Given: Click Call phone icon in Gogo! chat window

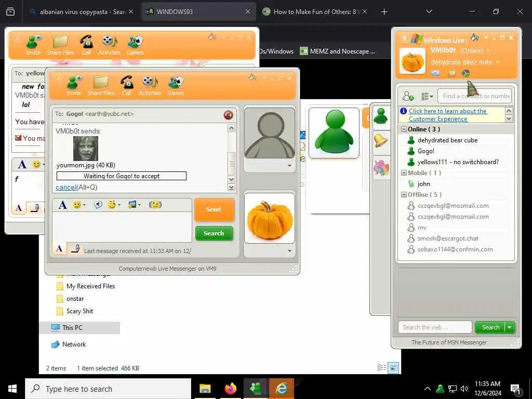Looking at the screenshot, I should [126, 86].
